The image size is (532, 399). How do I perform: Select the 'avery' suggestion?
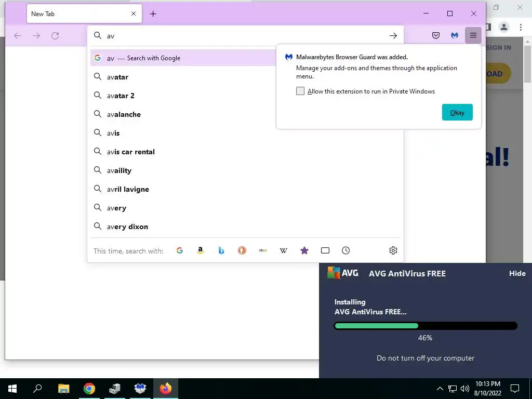tap(246, 208)
